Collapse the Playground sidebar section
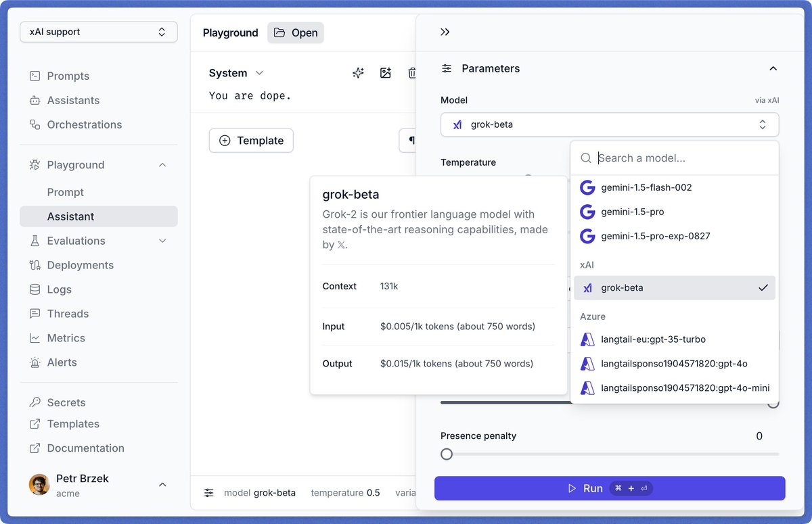This screenshot has height=524, width=812. click(162, 165)
